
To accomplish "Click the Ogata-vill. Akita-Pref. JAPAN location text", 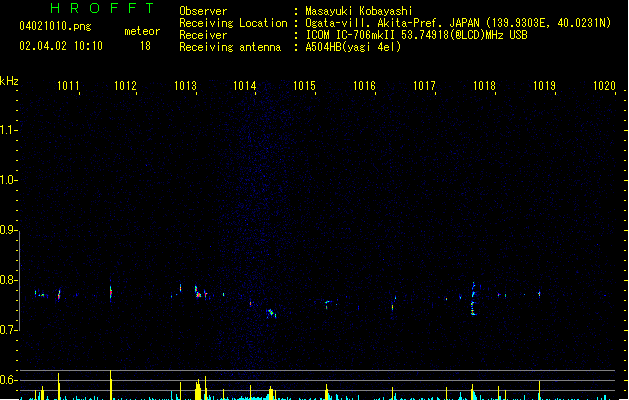I will (392, 23).
